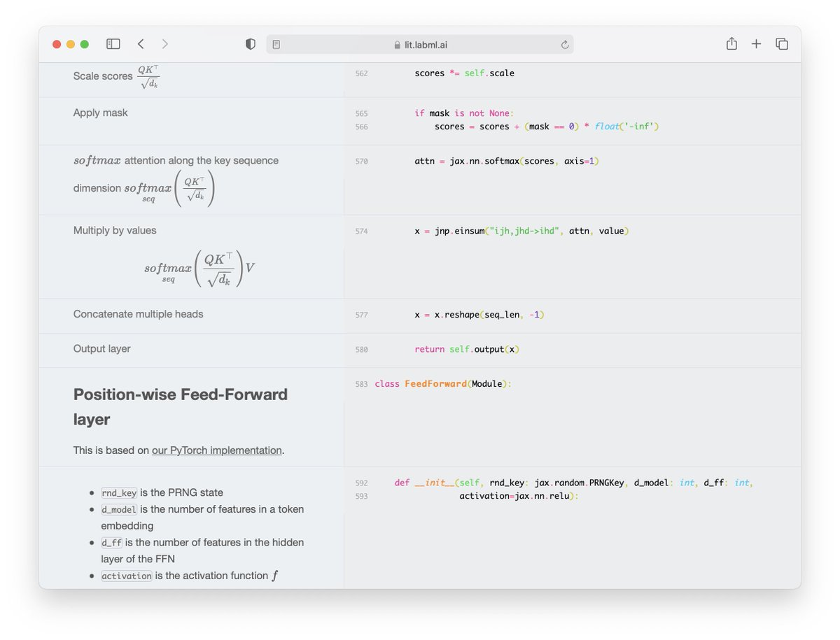Reload the page with the refresh icon

(x=565, y=45)
